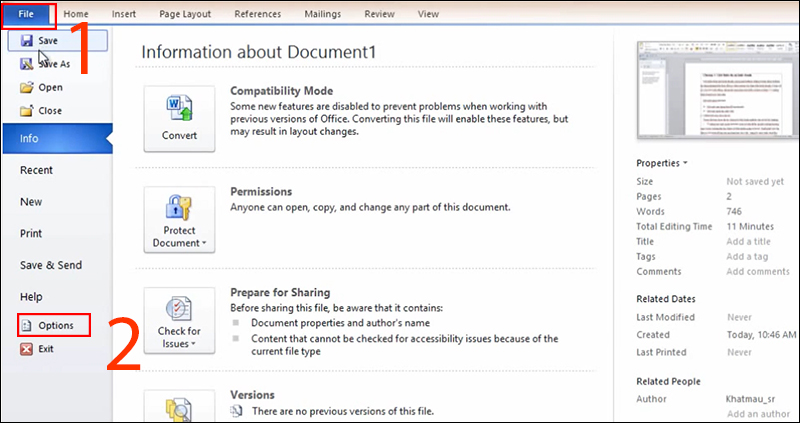Click the Close document icon
This screenshot has height=423, width=800.
click(26, 111)
